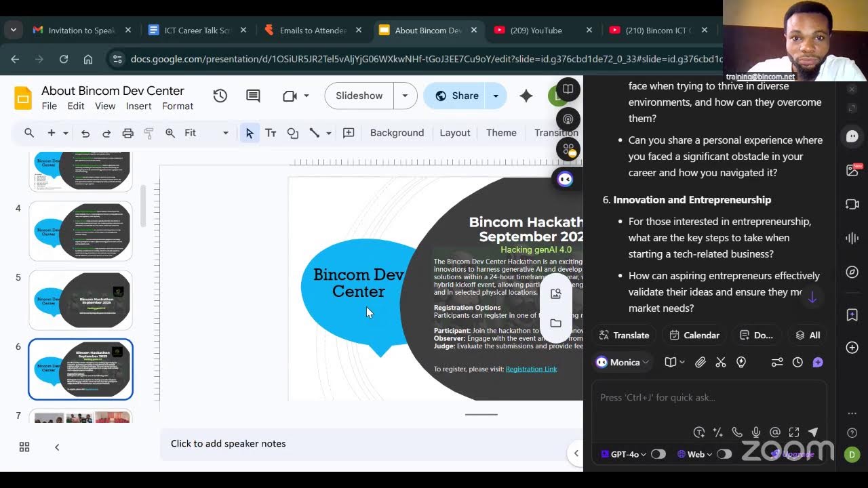This screenshot has height=488, width=868.
Task: Open the Share options dropdown arrow
Action: (496, 96)
